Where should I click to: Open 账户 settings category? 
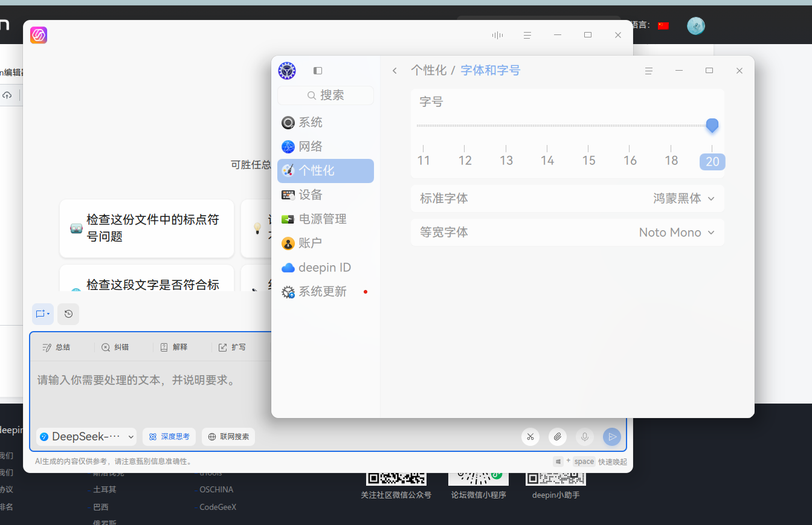pyautogui.click(x=326, y=243)
